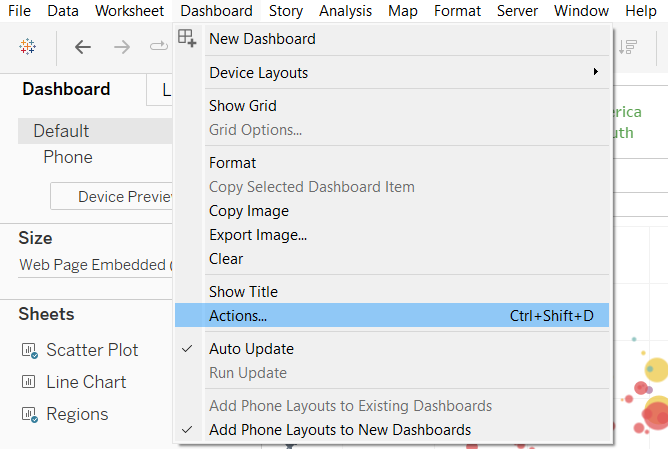This screenshot has width=668, height=449.
Task: Select Export Image menu entry
Action: [257, 235]
